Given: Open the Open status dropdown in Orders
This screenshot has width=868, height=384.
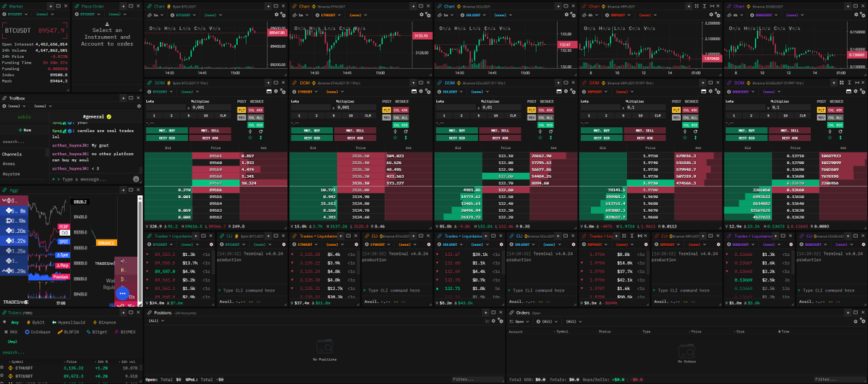Looking at the screenshot, I should 519,321.
